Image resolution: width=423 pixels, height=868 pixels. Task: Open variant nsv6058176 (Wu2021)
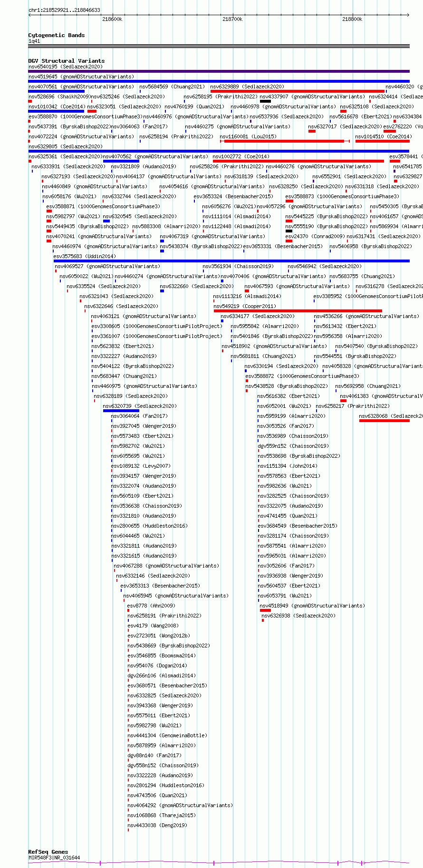pos(69,196)
